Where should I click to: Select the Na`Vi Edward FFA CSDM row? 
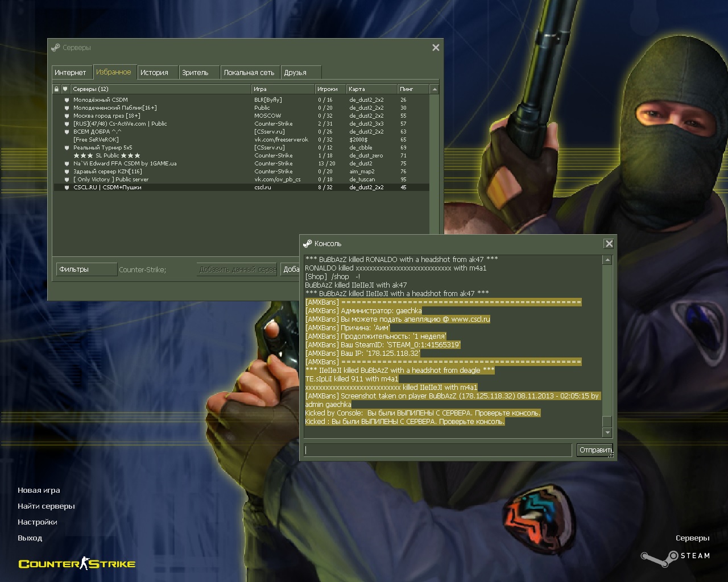(241, 164)
